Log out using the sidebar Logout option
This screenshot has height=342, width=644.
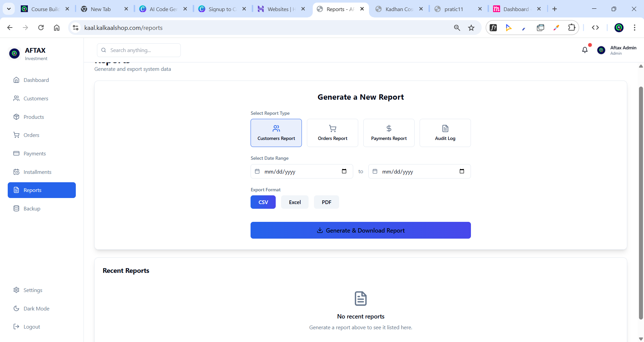pyautogui.click(x=32, y=326)
